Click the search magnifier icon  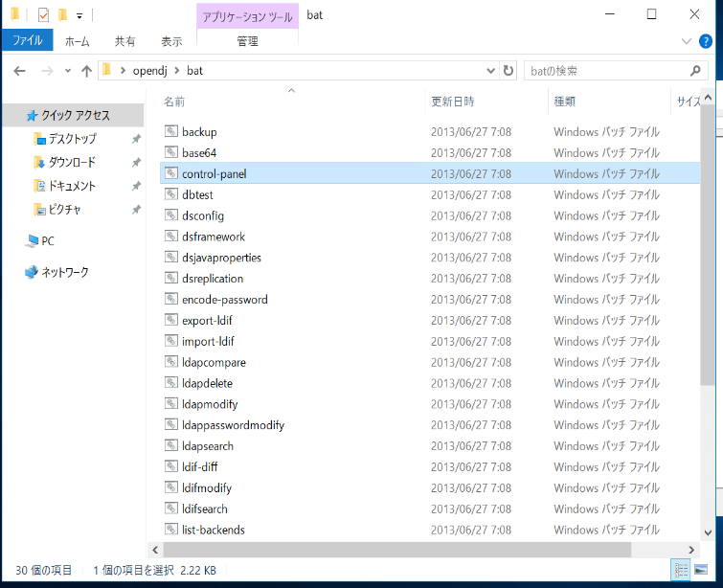click(x=696, y=71)
